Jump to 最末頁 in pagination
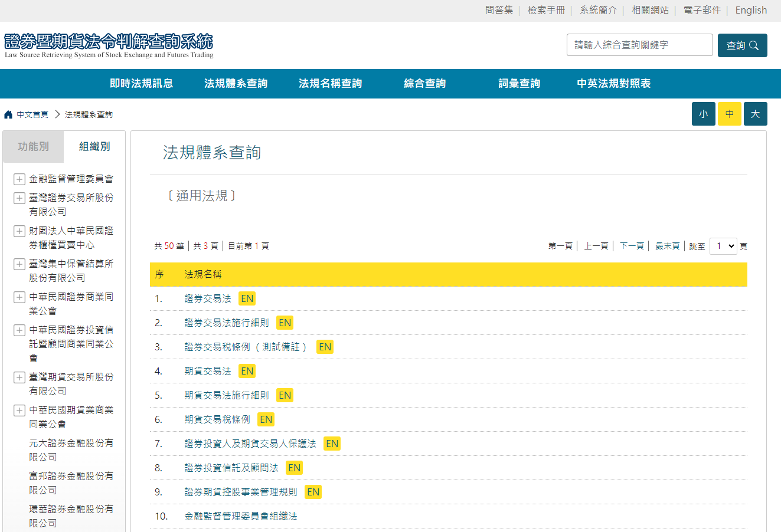 coord(668,246)
